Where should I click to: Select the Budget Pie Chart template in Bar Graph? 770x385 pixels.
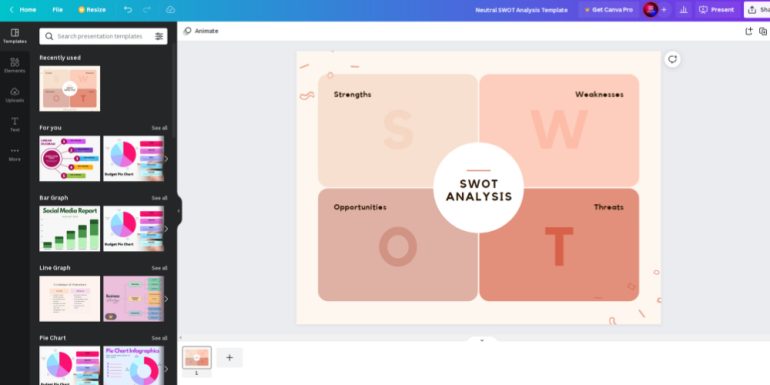pos(133,229)
